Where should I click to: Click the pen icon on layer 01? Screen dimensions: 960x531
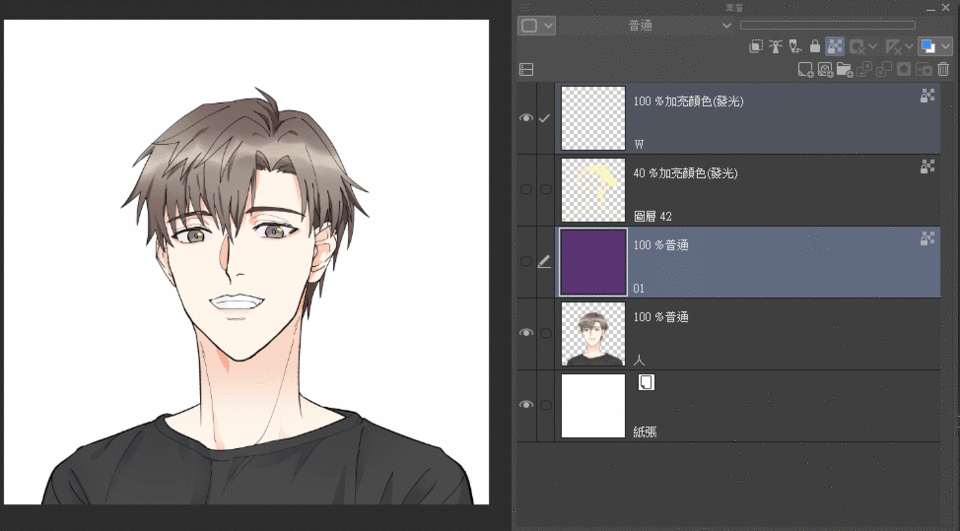tap(544, 262)
